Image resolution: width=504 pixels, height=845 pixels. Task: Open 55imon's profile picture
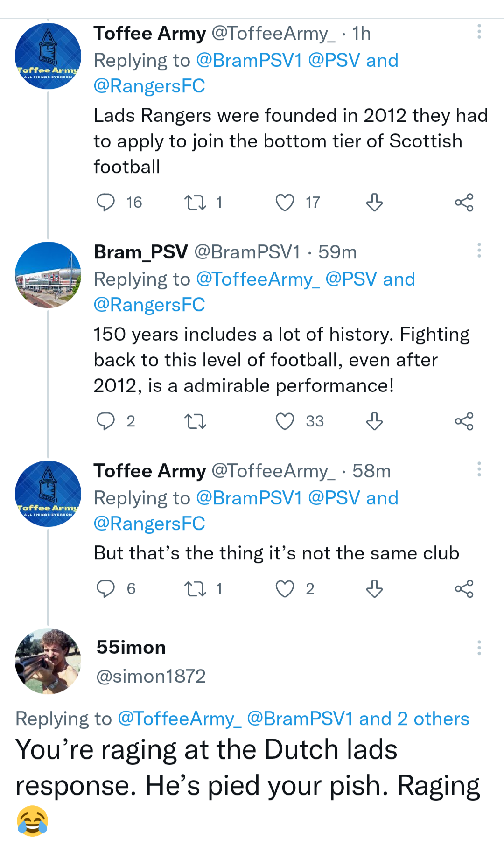coord(48,661)
